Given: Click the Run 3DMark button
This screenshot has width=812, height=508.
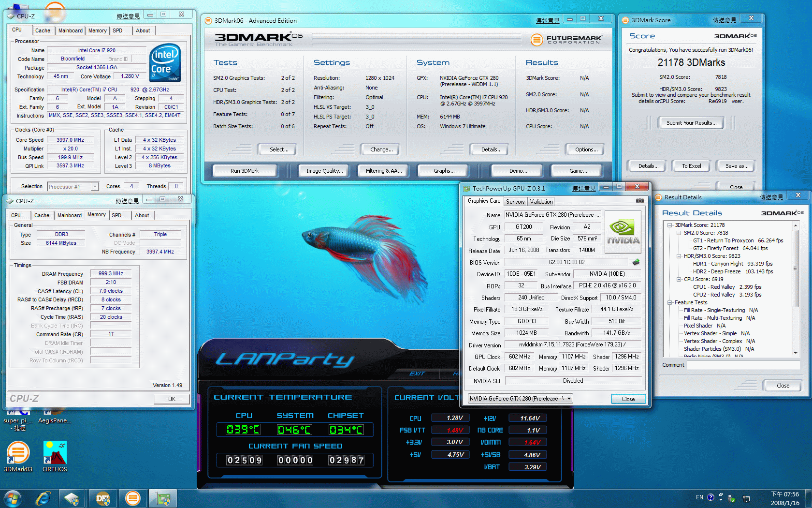Looking at the screenshot, I should [245, 171].
